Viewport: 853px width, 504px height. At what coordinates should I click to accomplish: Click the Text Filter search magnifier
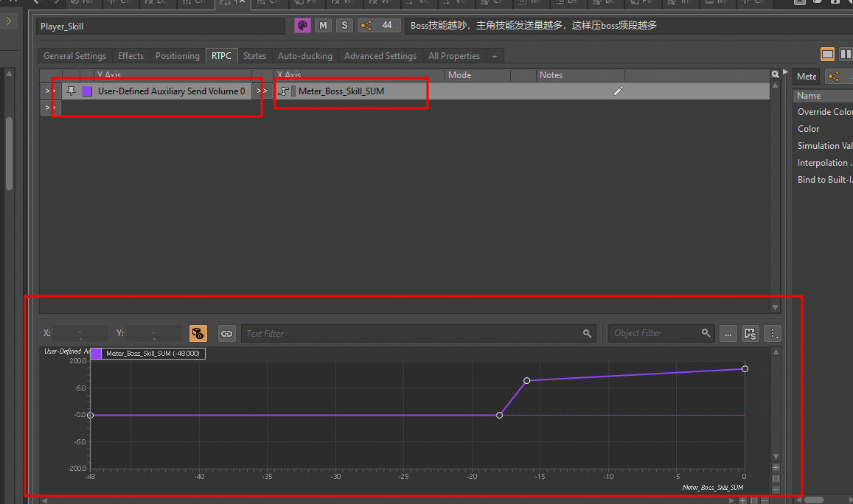pos(587,333)
